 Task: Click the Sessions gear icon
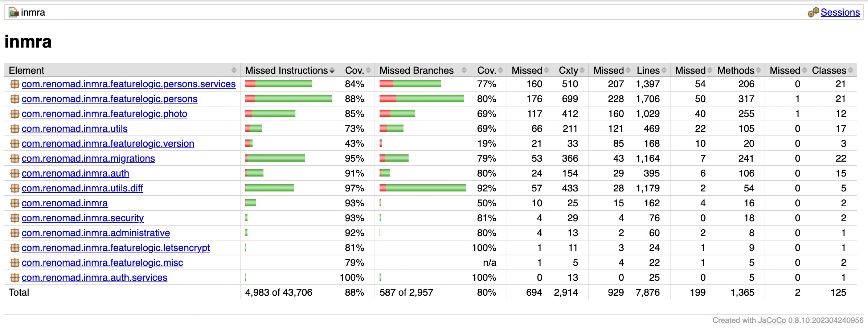(x=813, y=12)
